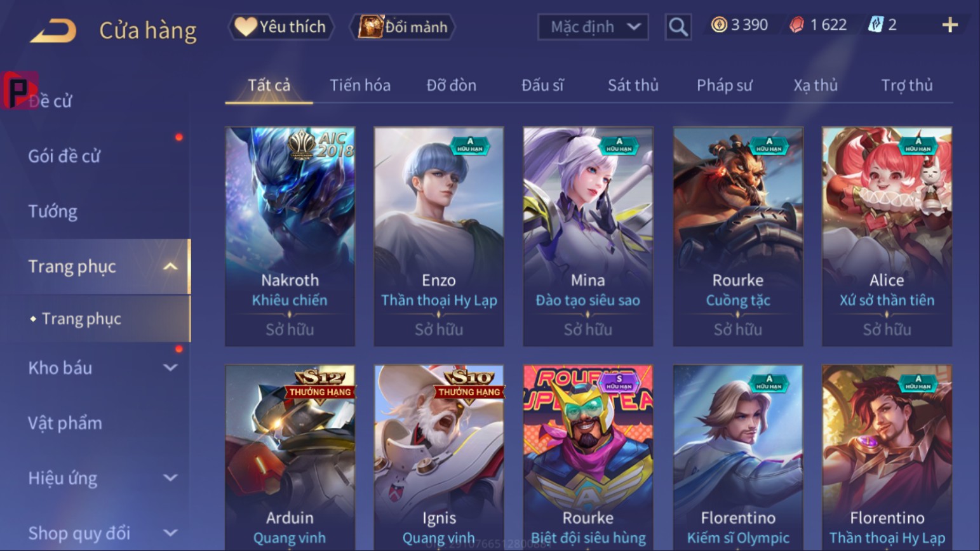Switch to the Sát thủ tab
Screen dimensions: 980x551
click(x=633, y=85)
